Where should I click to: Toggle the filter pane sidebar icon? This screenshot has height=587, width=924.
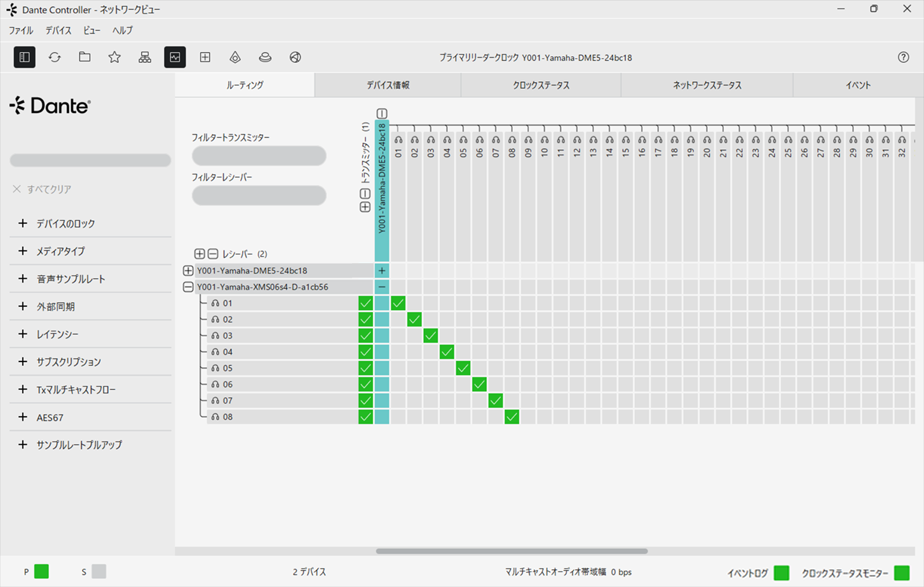24,57
